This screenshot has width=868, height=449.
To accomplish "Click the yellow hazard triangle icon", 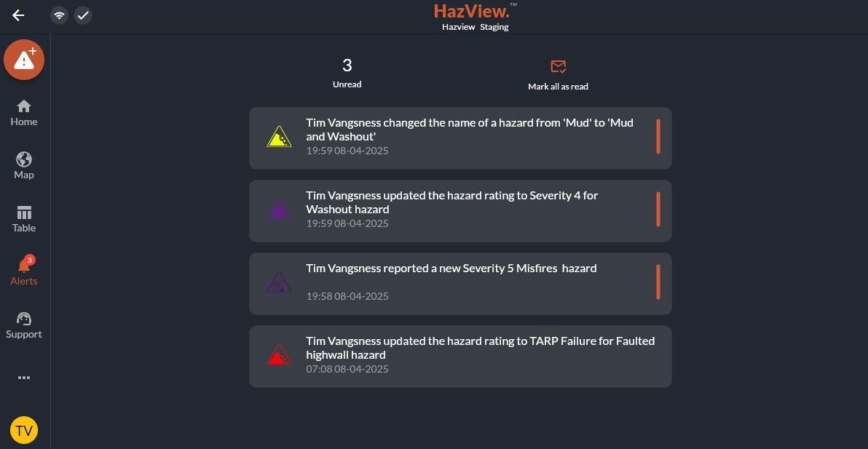I will 279,137.
